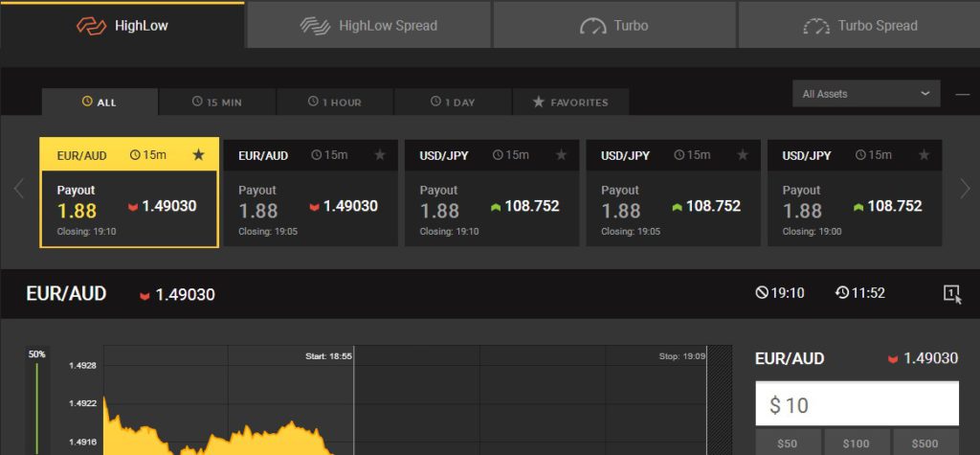
Task: Filter options by 1 DAY
Action: click(x=453, y=102)
